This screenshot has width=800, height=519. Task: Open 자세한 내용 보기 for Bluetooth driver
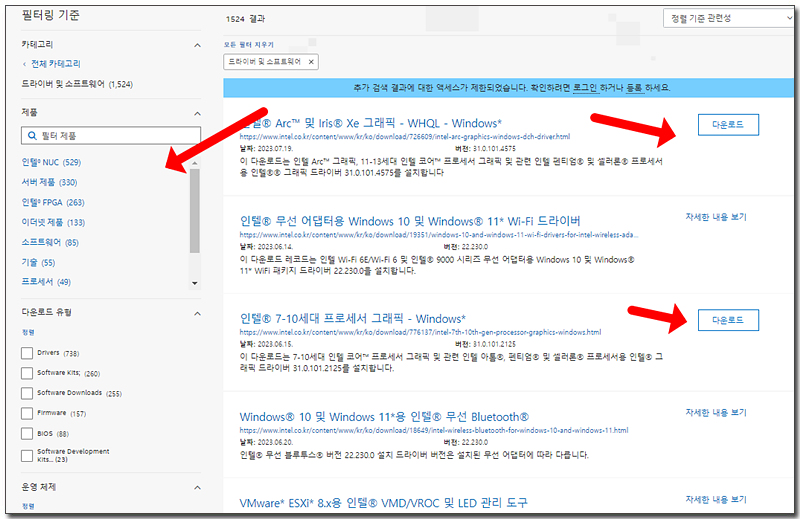(x=716, y=412)
